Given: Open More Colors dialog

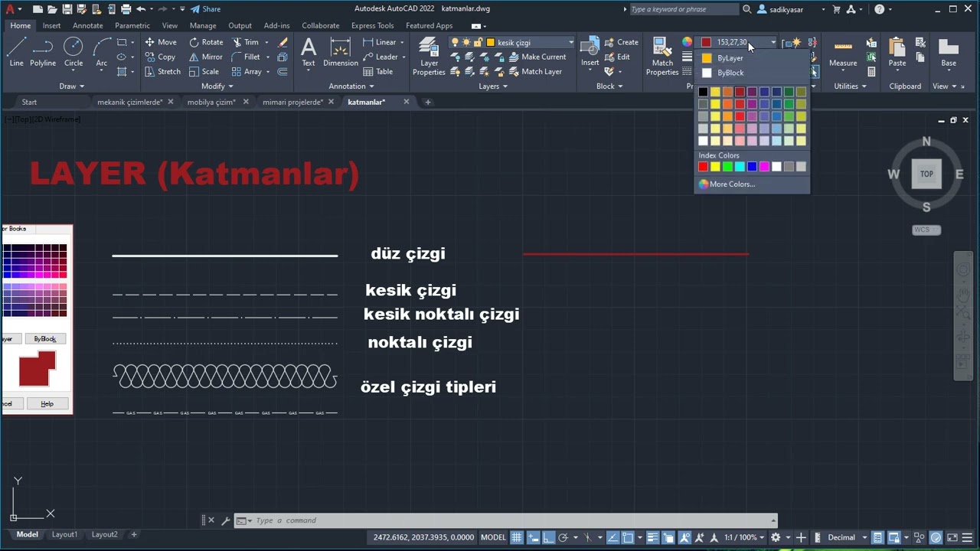Looking at the screenshot, I should pos(727,184).
